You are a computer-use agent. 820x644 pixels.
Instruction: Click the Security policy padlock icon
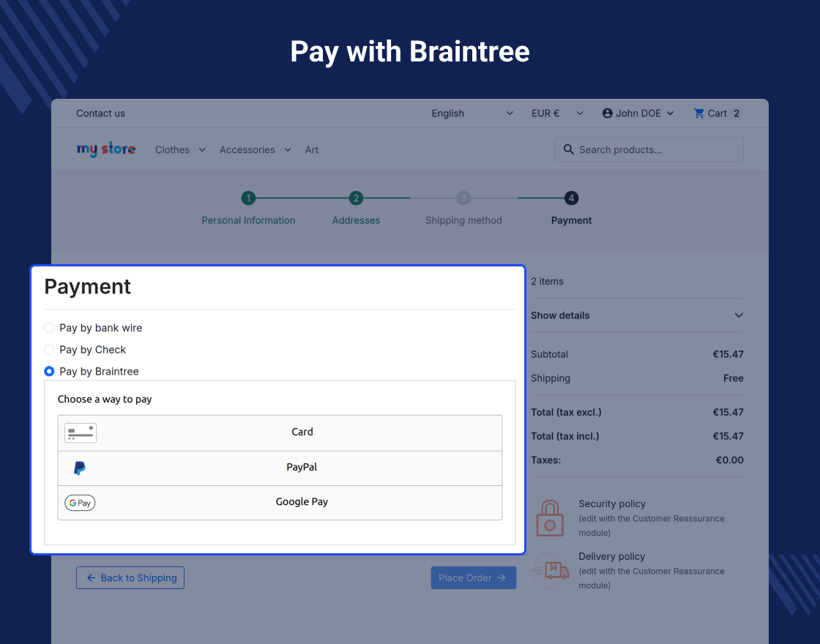550,518
